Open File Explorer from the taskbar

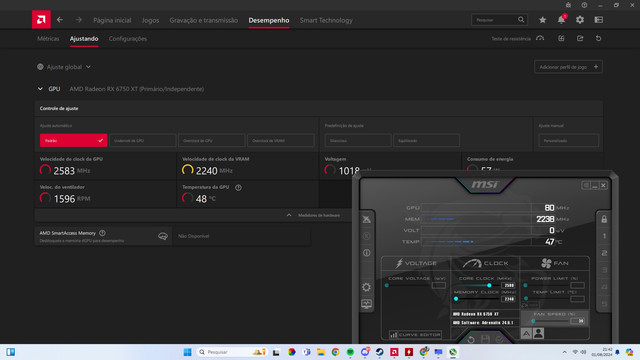point(321,352)
